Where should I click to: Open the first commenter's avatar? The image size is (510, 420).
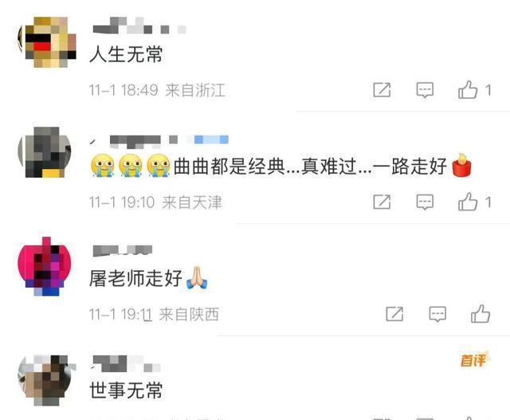tap(47, 42)
